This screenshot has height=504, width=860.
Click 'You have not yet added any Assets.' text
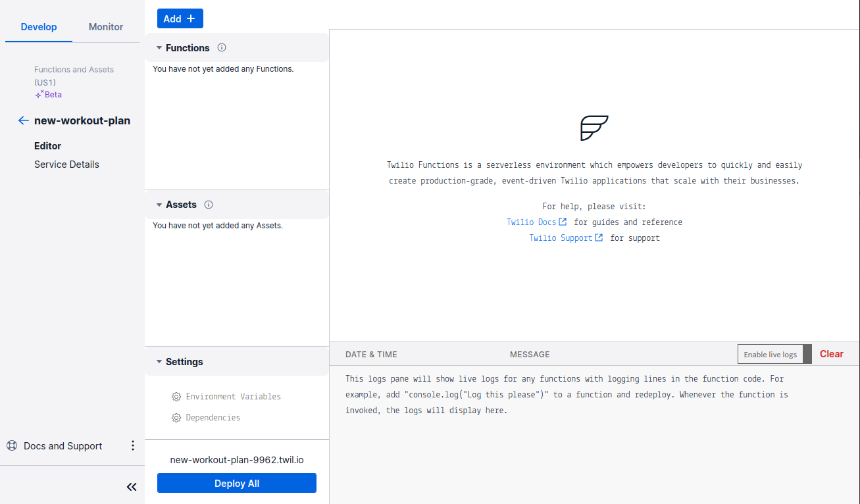[218, 225]
